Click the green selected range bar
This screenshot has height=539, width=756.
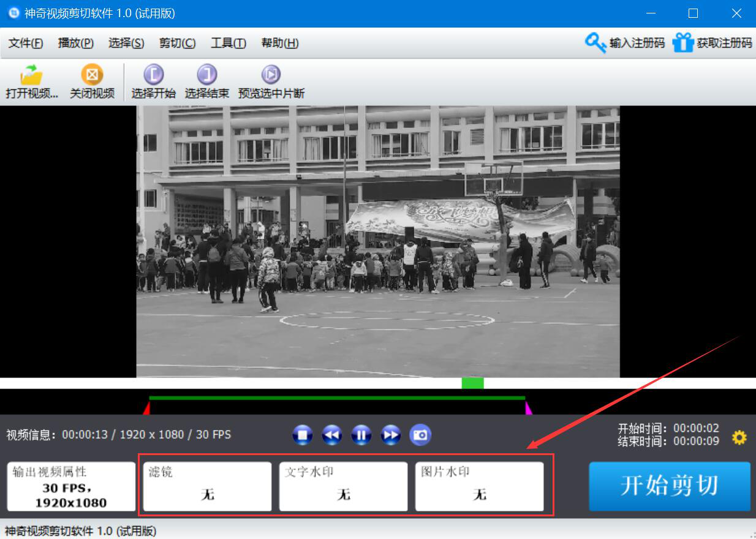pyautogui.click(x=337, y=398)
